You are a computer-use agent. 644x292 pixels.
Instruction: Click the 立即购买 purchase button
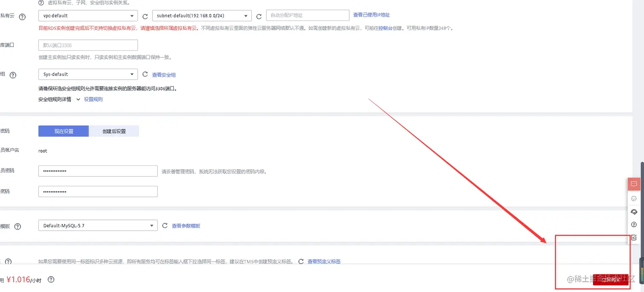pyautogui.click(x=611, y=280)
